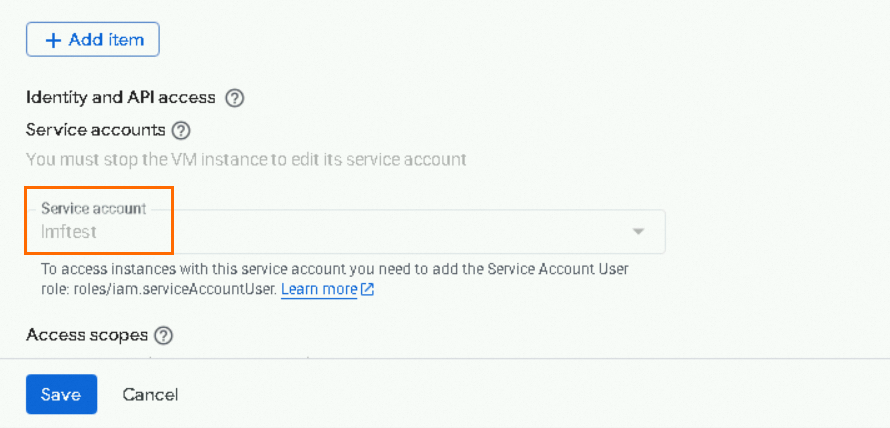Click the Identity and API access heading
The image size is (890, 428).
(120, 98)
